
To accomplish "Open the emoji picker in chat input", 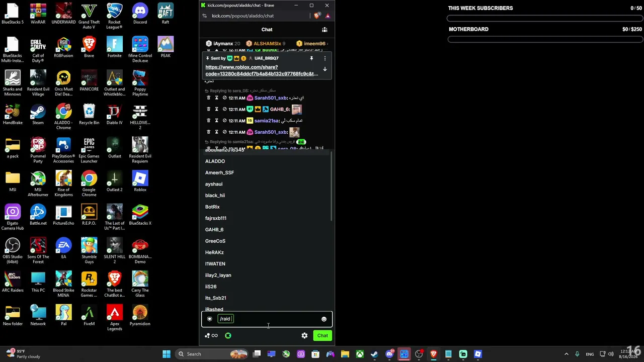I will tap(324, 319).
